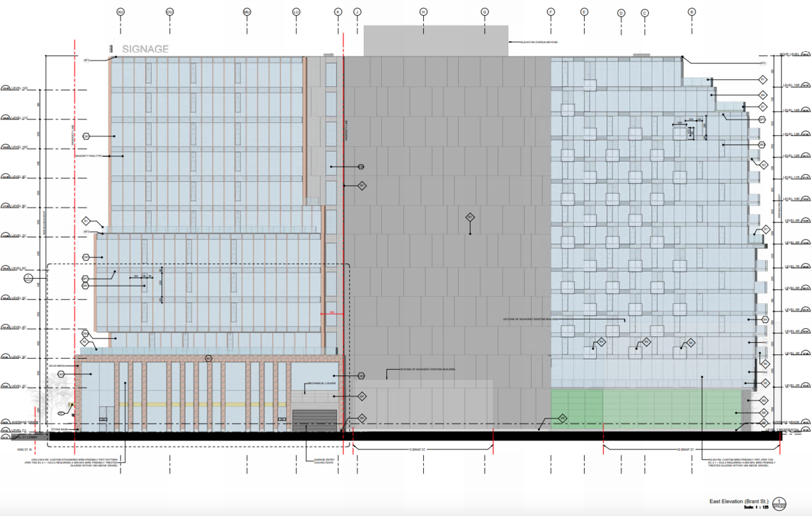Select grid bubble G at top
812x516 pixels.
[485, 12]
